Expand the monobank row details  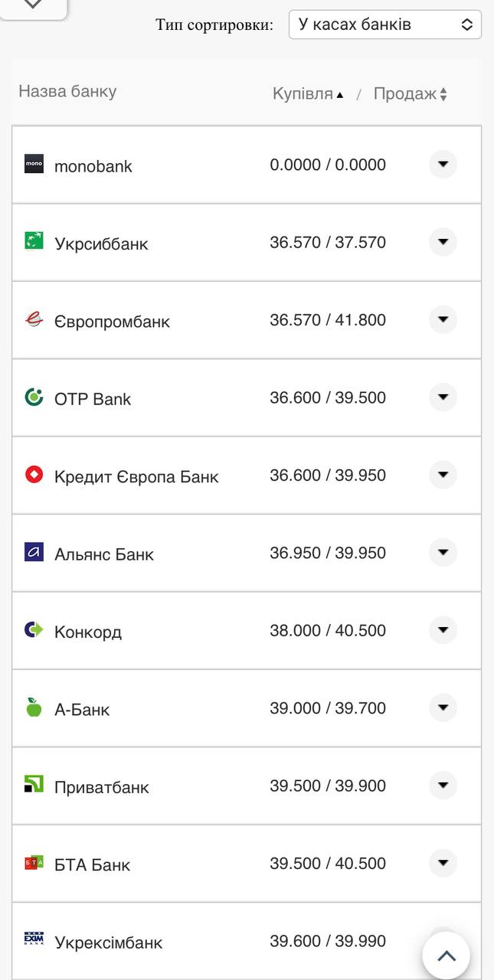tap(443, 165)
